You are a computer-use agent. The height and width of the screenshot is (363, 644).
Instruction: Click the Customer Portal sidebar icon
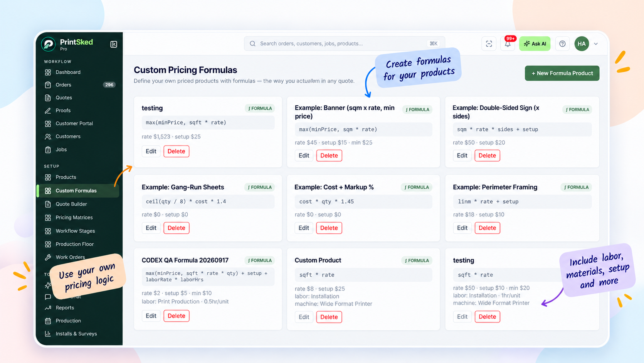pos(48,123)
